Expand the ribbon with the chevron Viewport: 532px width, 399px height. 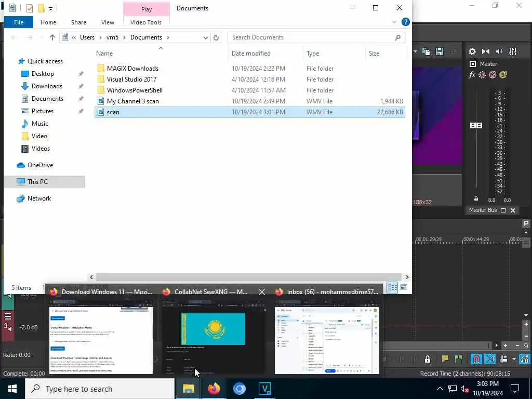(x=394, y=22)
